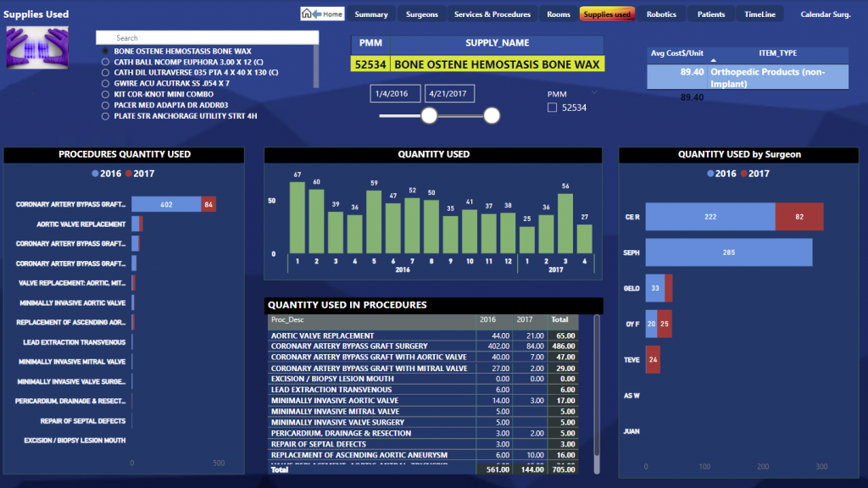The image size is (868, 488).
Task: Choose the PLATE STR ANCHORAGE UTILITY radio option
Action: tap(105, 116)
